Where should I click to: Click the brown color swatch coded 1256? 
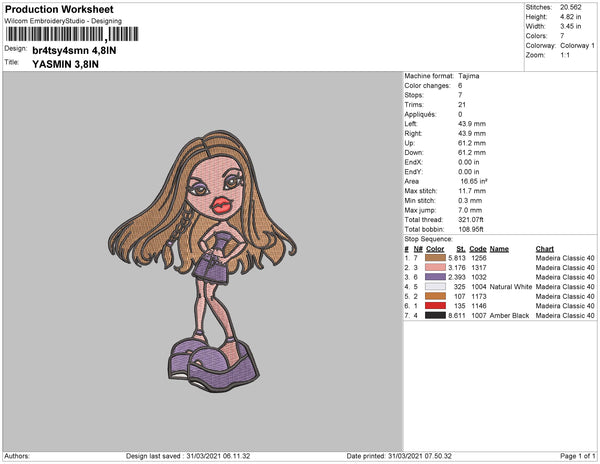(x=435, y=258)
